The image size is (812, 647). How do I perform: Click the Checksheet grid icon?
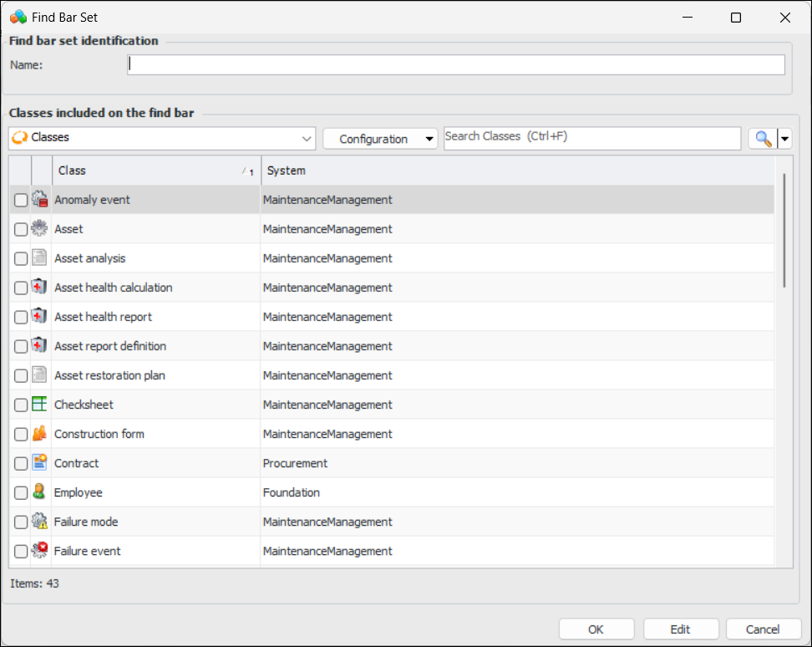click(39, 405)
